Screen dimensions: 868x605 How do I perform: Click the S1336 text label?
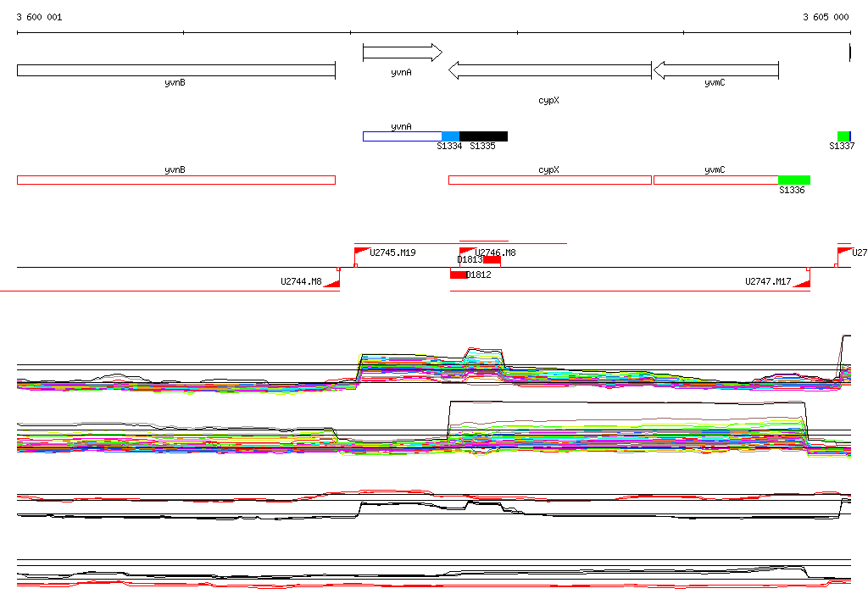793,191
